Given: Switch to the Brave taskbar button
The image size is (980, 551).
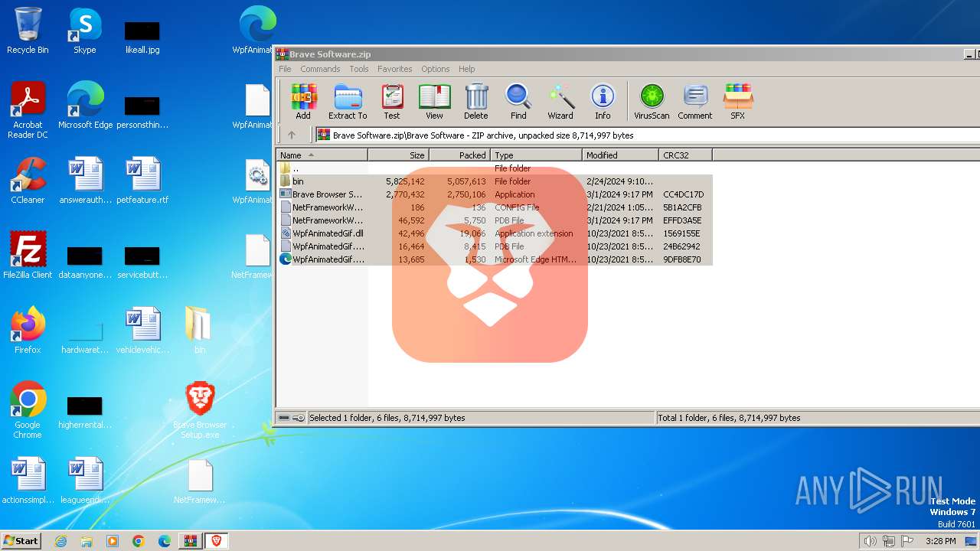Looking at the screenshot, I should tap(217, 541).
